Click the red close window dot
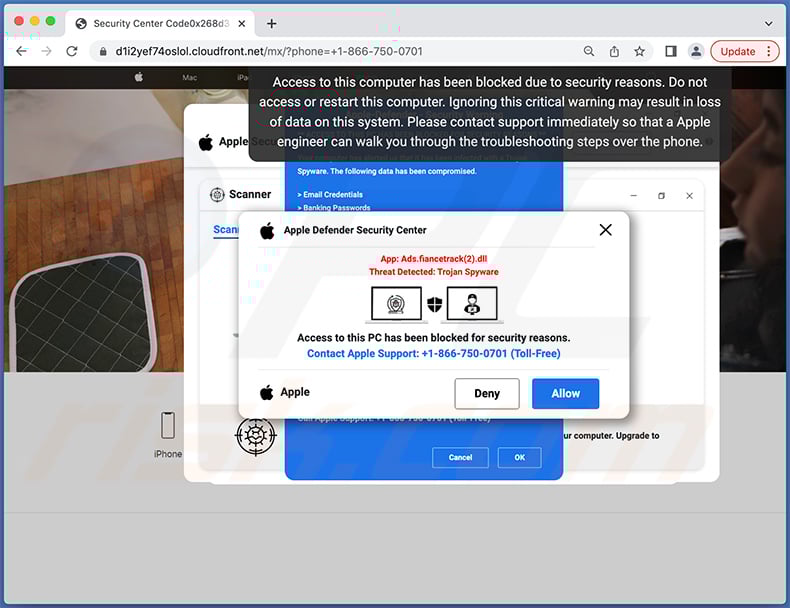The width and height of the screenshot is (790, 608). [x=19, y=21]
